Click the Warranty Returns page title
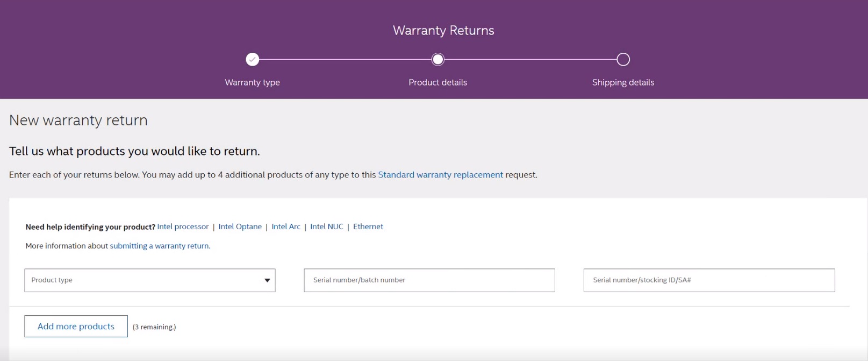 coord(443,31)
